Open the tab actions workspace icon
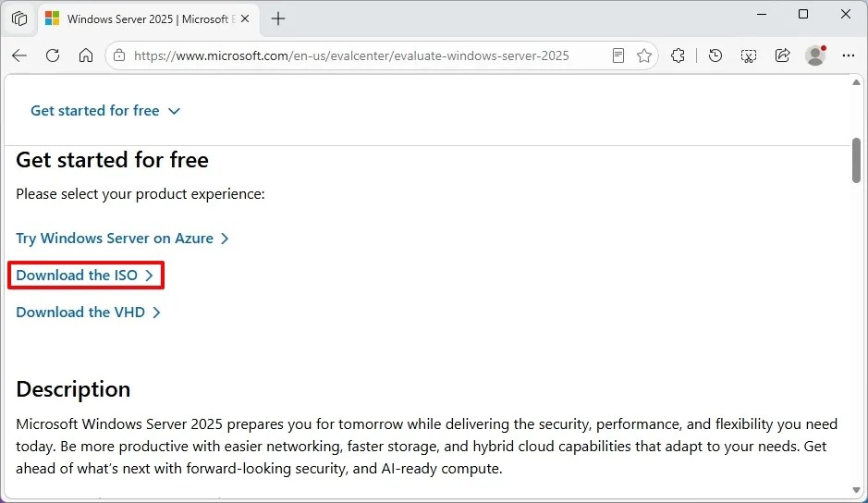Image resolution: width=868 pixels, height=503 pixels. pos(19,18)
